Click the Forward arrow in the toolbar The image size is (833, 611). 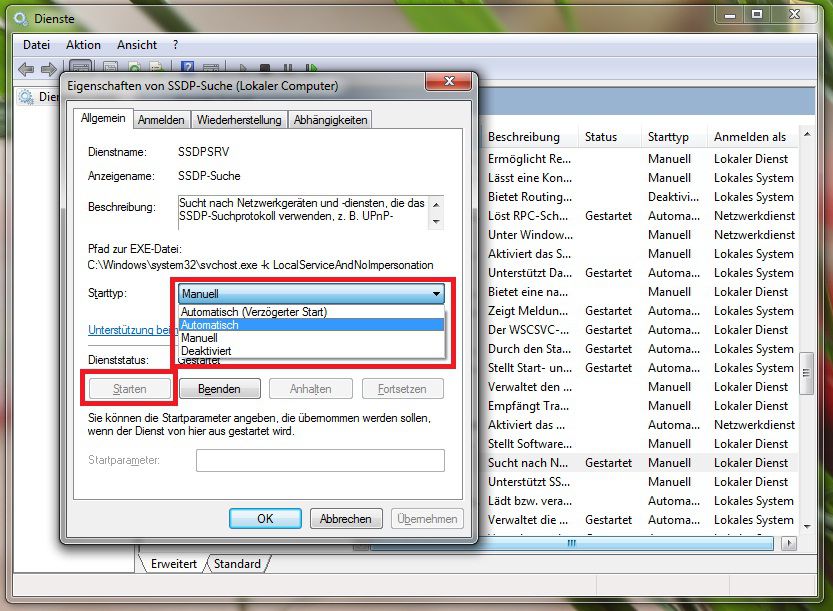pos(47,69)
